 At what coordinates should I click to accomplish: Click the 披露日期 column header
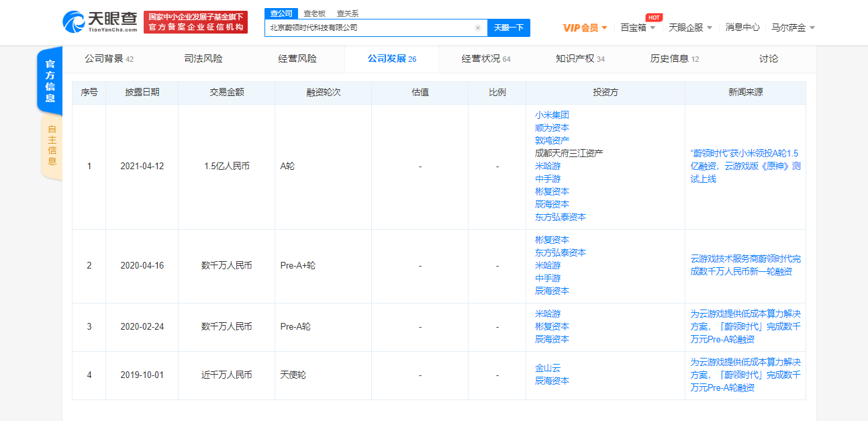point(142,93)
